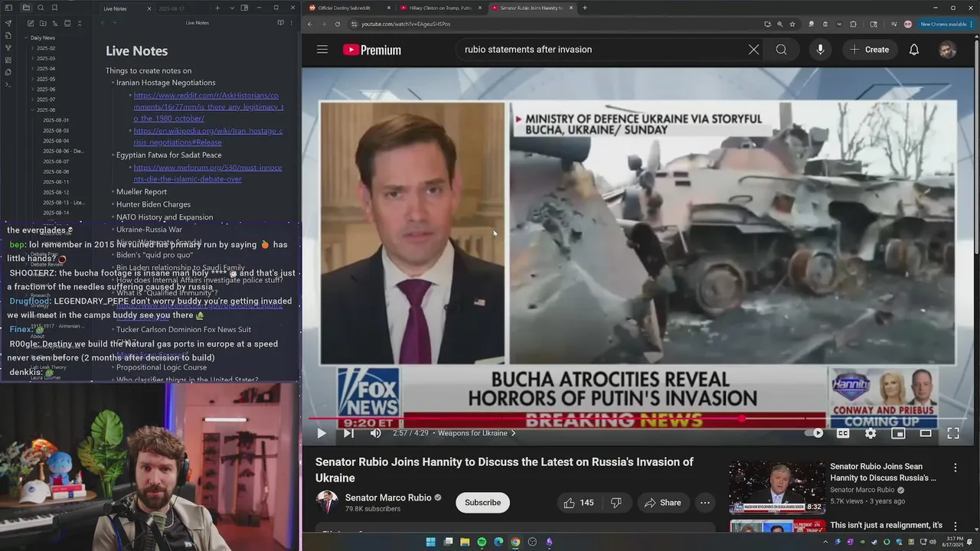Toggle Obsidian left sidebar
The image size is (980, 551).
[x=9, y=8]
